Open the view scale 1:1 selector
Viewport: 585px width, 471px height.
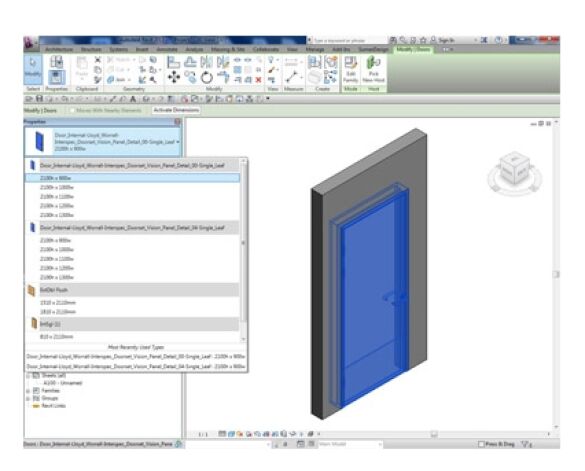(x=203, y=434)
